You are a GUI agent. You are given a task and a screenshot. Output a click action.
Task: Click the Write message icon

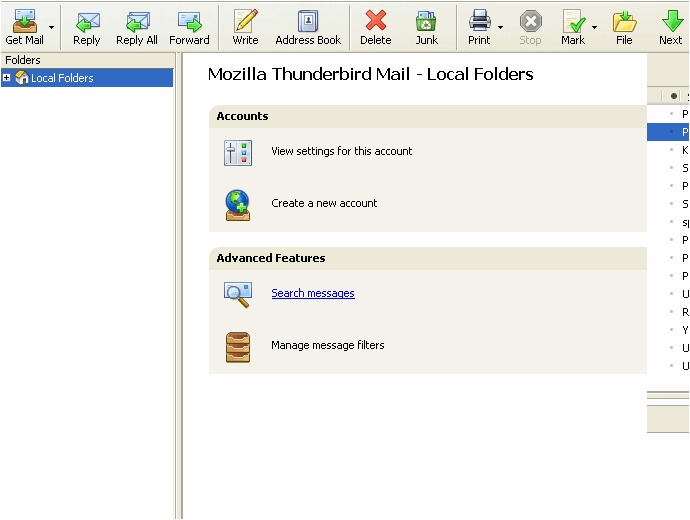pos(246,21)
